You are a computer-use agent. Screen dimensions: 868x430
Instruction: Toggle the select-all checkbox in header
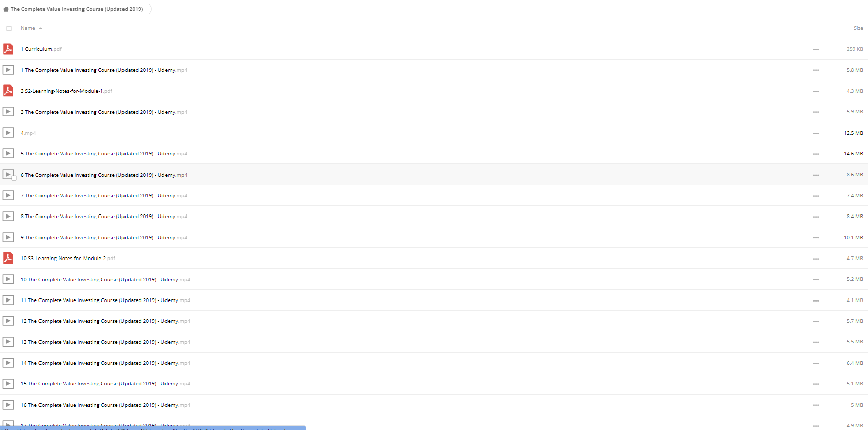(9, 29)
